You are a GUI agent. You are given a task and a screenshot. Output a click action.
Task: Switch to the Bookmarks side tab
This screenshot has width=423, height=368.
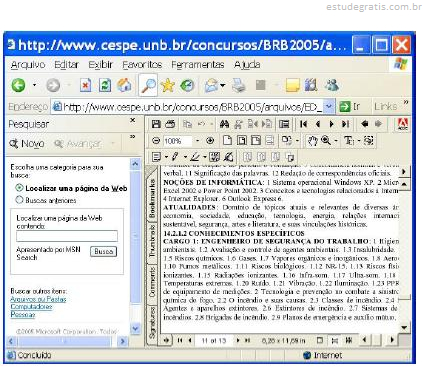pos(152,198)
